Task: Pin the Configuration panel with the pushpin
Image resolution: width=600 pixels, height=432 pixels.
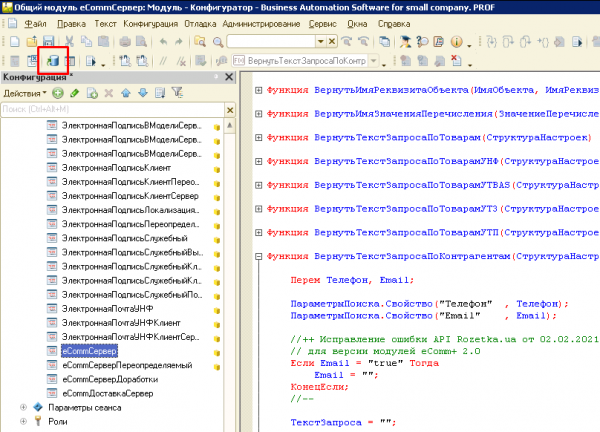Action: coord(216,77)
